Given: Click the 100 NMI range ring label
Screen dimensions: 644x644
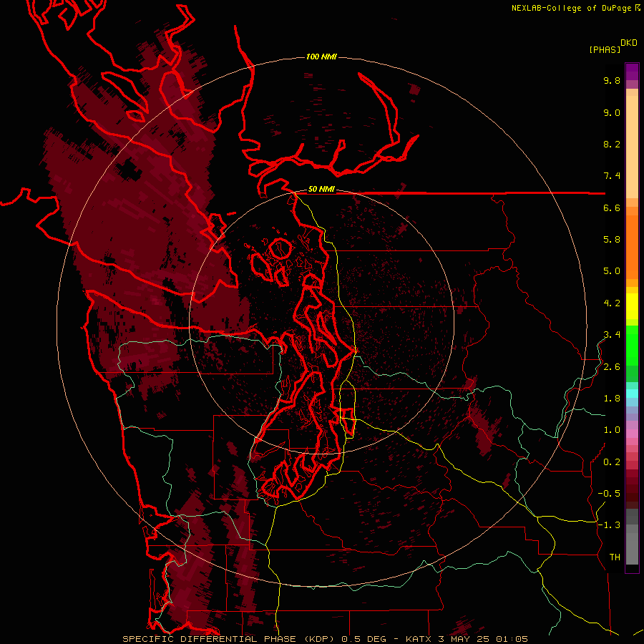Looking at the screenshot, I should (321, 57).
